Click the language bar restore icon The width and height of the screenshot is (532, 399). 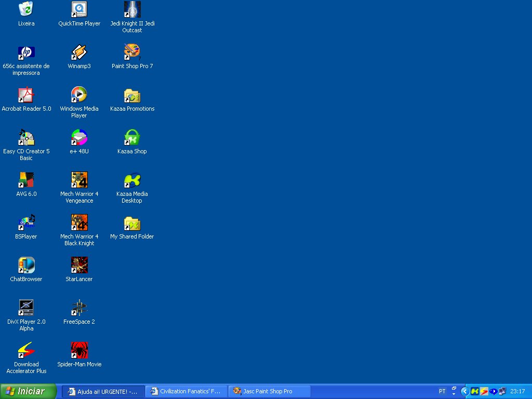point(454,388)
